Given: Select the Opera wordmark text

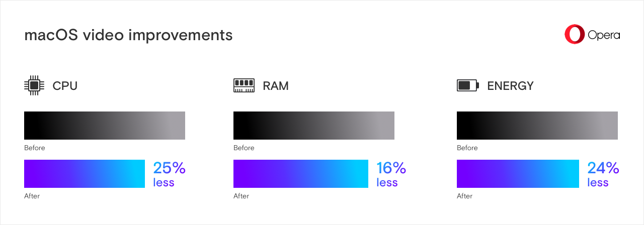Looking at the screenshot, I should tap(604, 35).
